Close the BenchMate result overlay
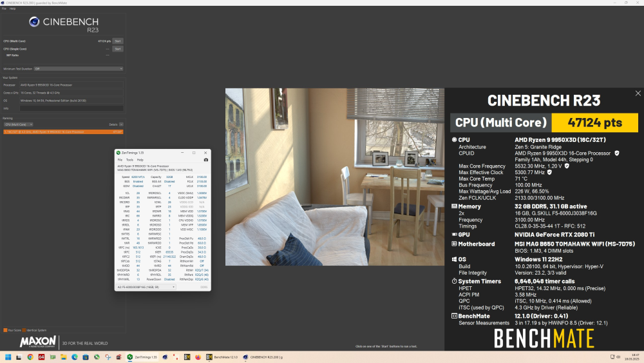644x363 pixels. pos(638,93)
